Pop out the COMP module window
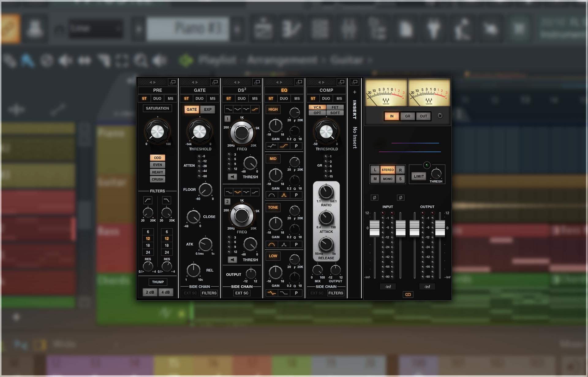 341,82
